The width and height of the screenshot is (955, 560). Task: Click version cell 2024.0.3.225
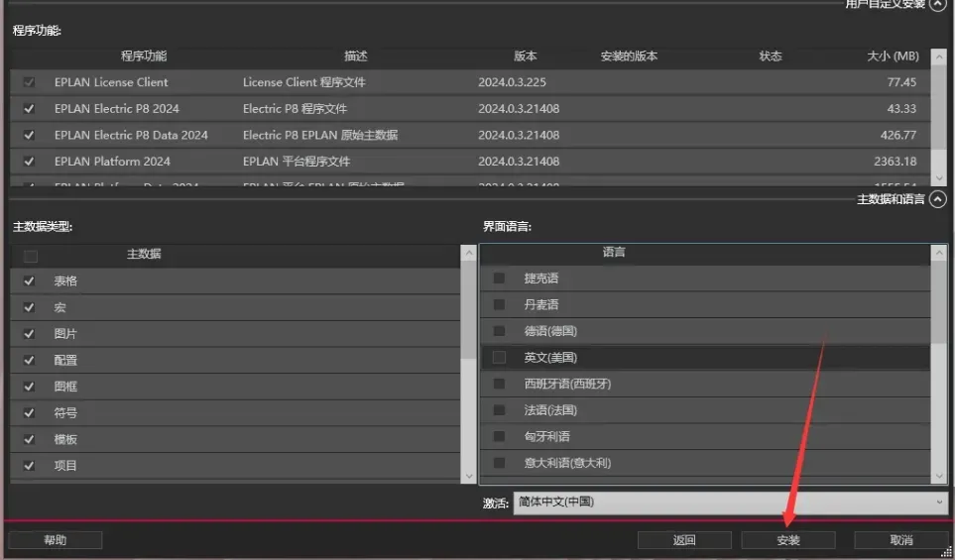[x=513, y=82]
